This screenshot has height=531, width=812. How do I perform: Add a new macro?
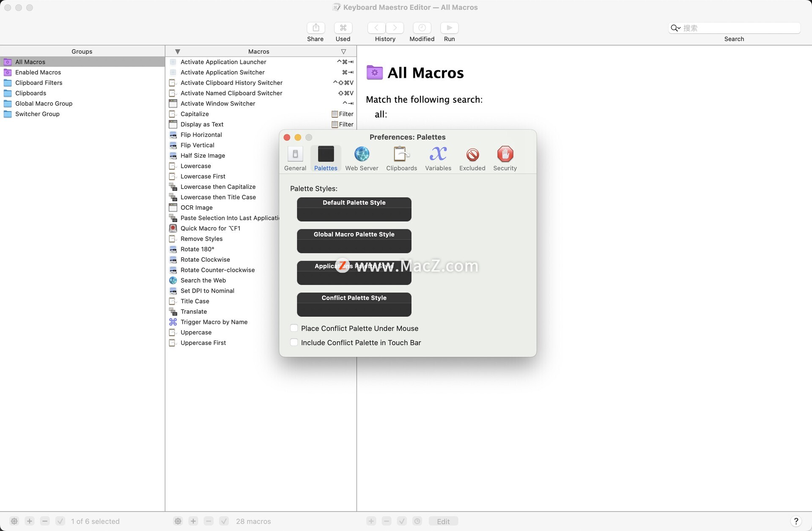193,521
